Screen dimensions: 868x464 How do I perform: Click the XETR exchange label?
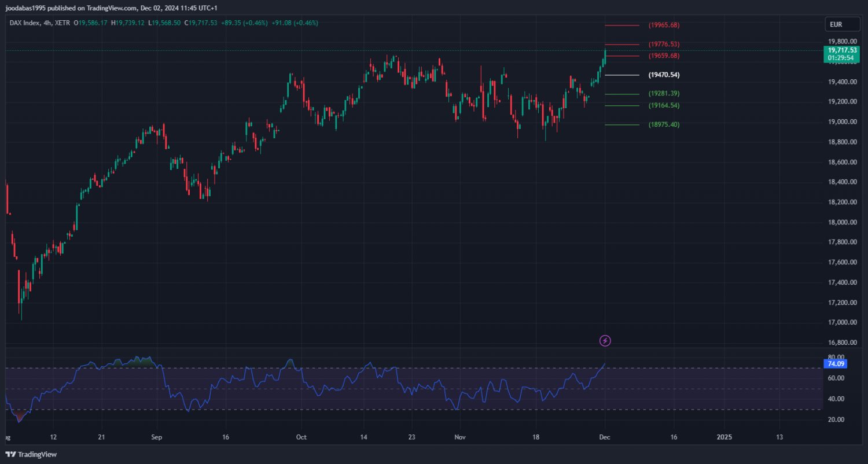[x=62, y=23]
